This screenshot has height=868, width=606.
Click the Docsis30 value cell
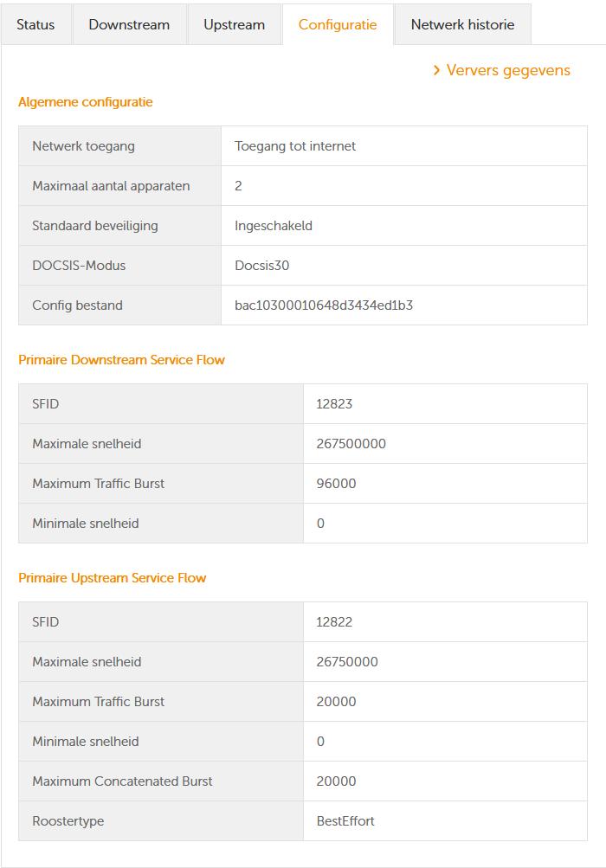[x=261, y=266]
